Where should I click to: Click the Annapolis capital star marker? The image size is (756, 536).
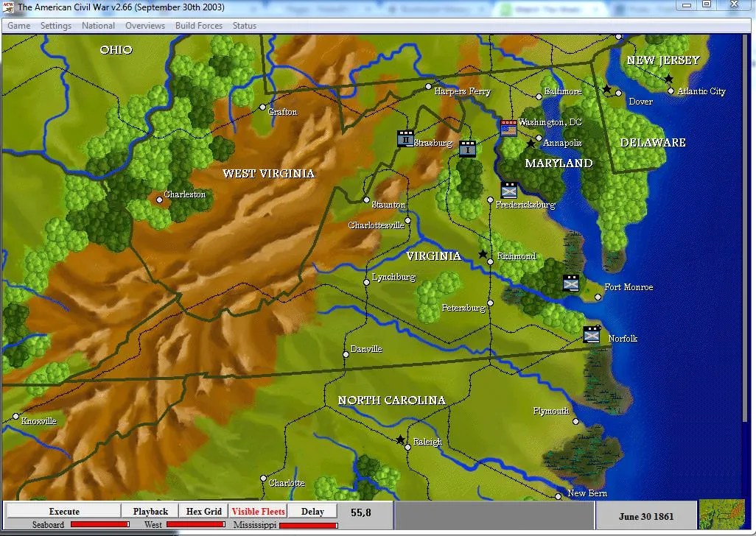(531, 144)
